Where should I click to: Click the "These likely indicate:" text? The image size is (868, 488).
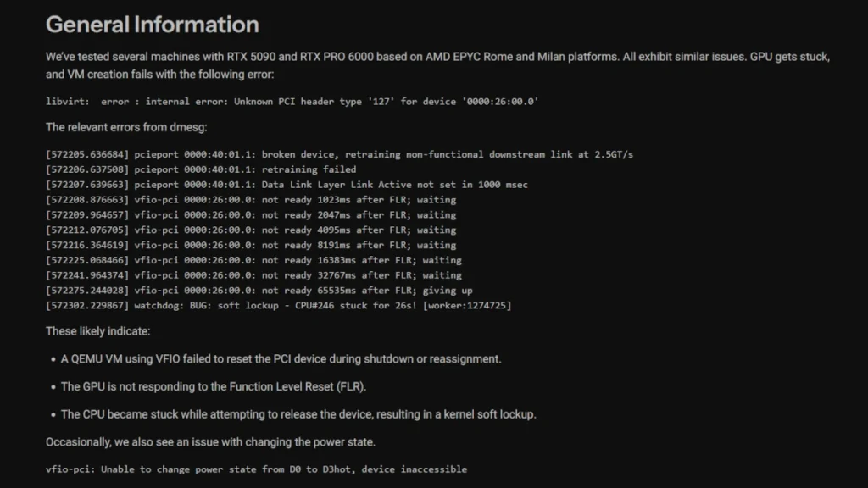(97, 331)
